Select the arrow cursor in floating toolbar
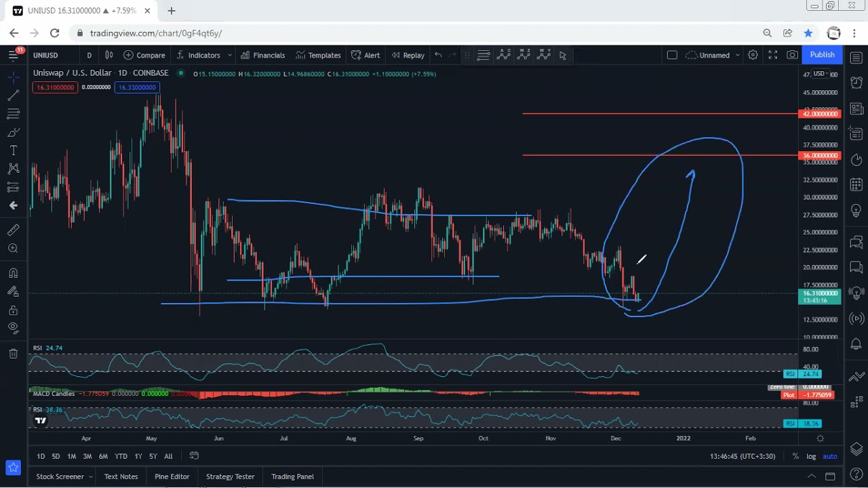Image resolution: width=868 pixels, height=488 pixels. (562, 55)
